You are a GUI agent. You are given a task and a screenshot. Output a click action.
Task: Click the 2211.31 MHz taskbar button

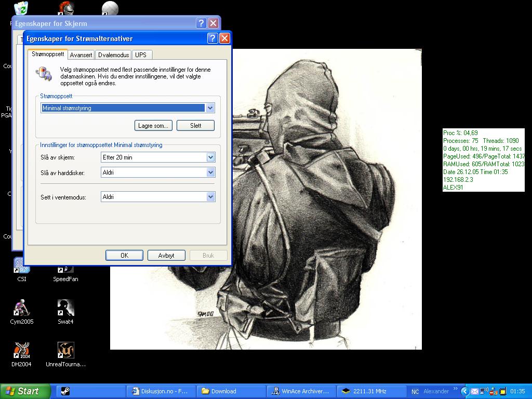[x=371, y=391]
